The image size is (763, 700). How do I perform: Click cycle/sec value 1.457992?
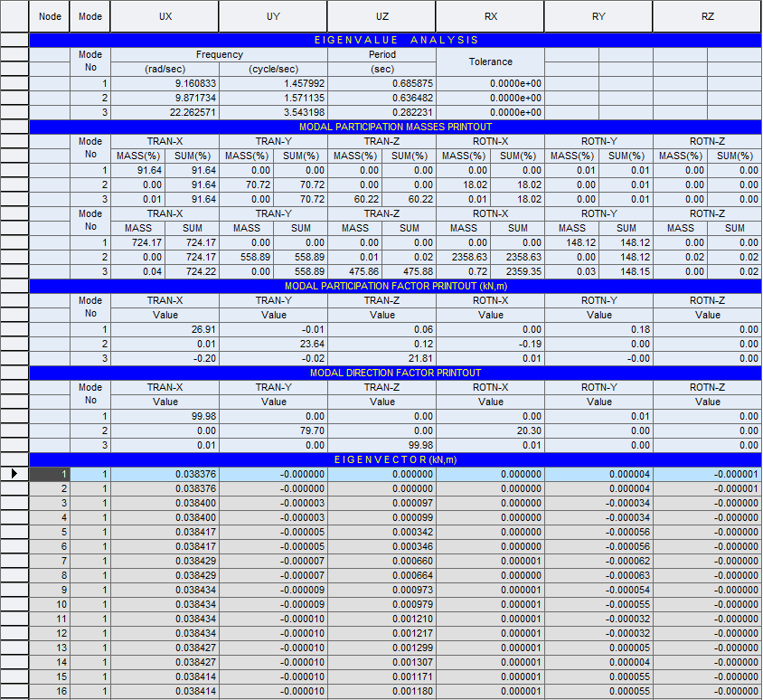coord(274,84)
